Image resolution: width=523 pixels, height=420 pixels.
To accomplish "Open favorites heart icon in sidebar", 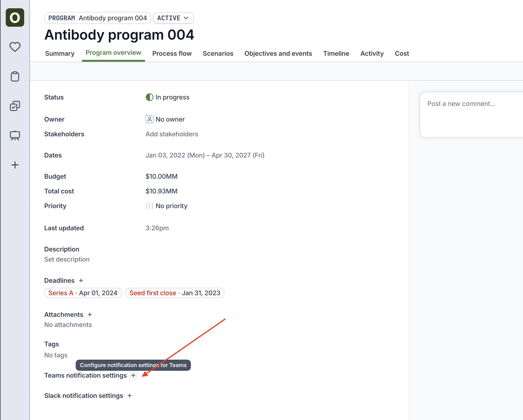I will pyautogui.click(x=15, y=47).
